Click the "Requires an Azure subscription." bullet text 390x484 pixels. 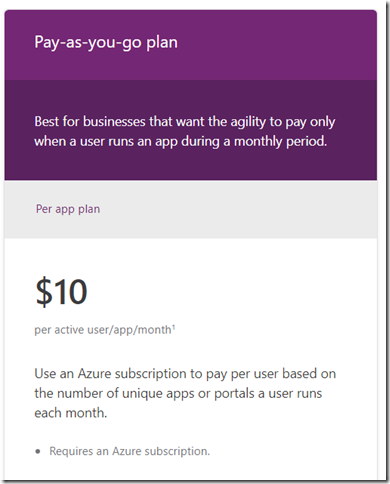pos(130,451)
